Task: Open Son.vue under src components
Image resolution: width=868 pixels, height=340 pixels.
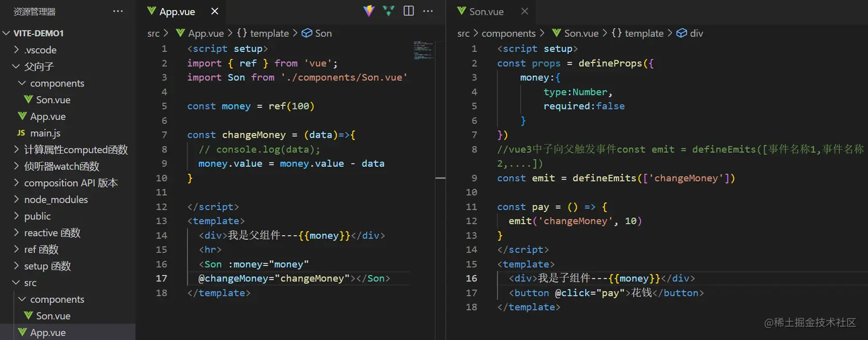Action: coord(68,316)
